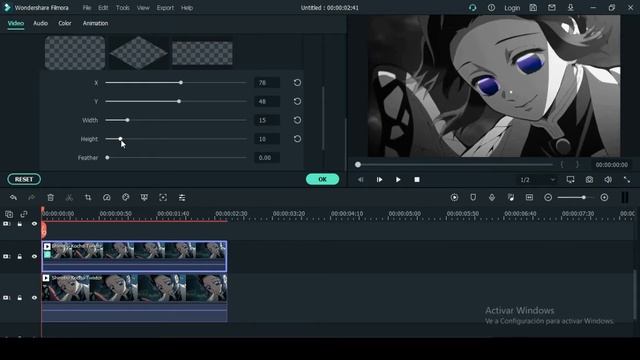Click the download icon in title bar

tap(571, 8)
